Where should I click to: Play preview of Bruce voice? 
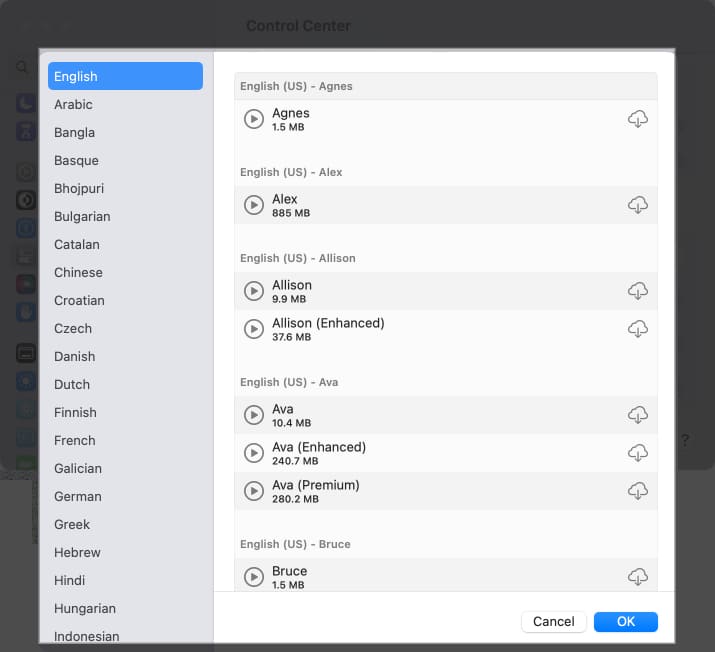click(x=254, y=577)
